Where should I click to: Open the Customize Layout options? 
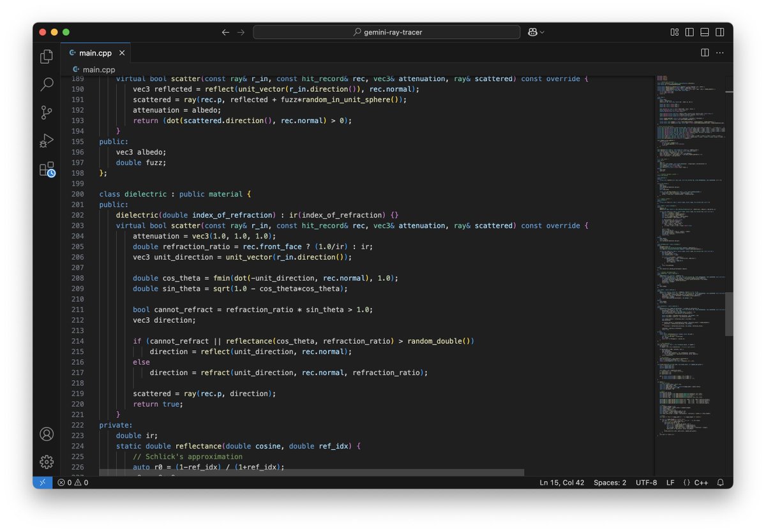[x=674, y=31]
